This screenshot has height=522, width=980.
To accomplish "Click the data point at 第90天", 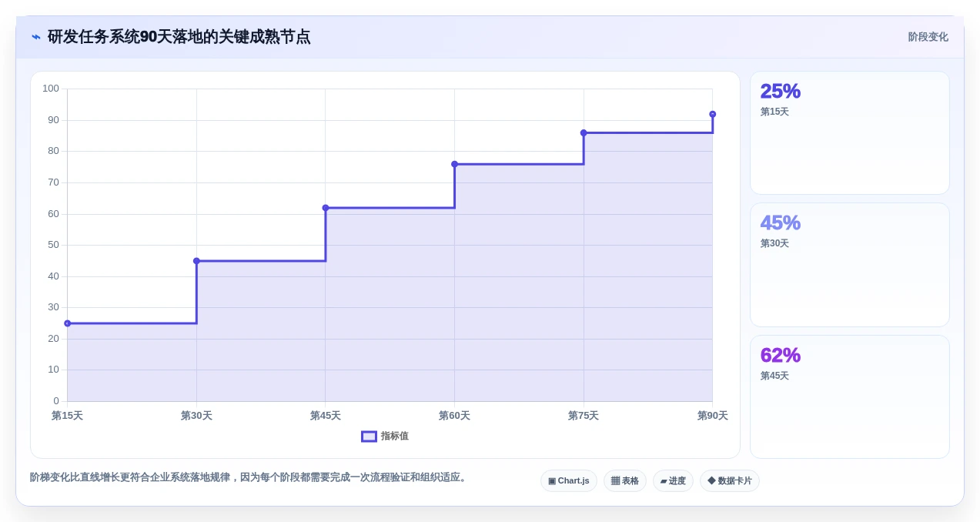I will point(713,114).
